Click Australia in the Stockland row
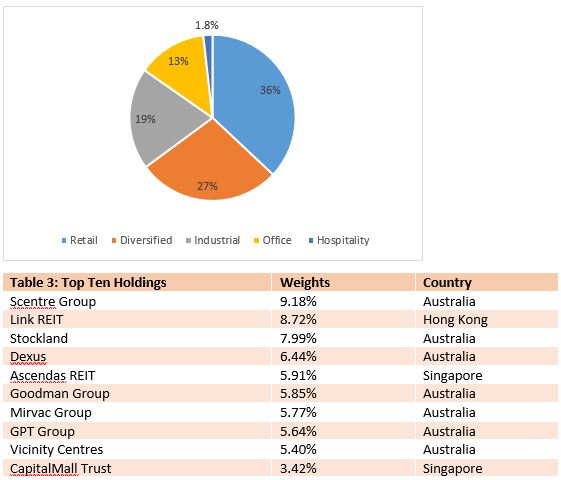This screenshot has height=480, width=561. click(449, 338)
